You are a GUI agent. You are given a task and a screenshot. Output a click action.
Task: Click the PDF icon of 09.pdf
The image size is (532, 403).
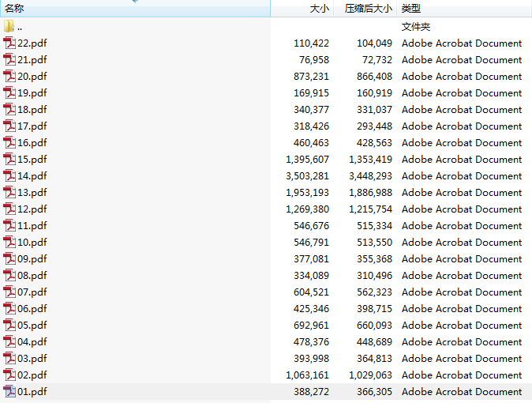pyautogui.click(x=9, y=259)
